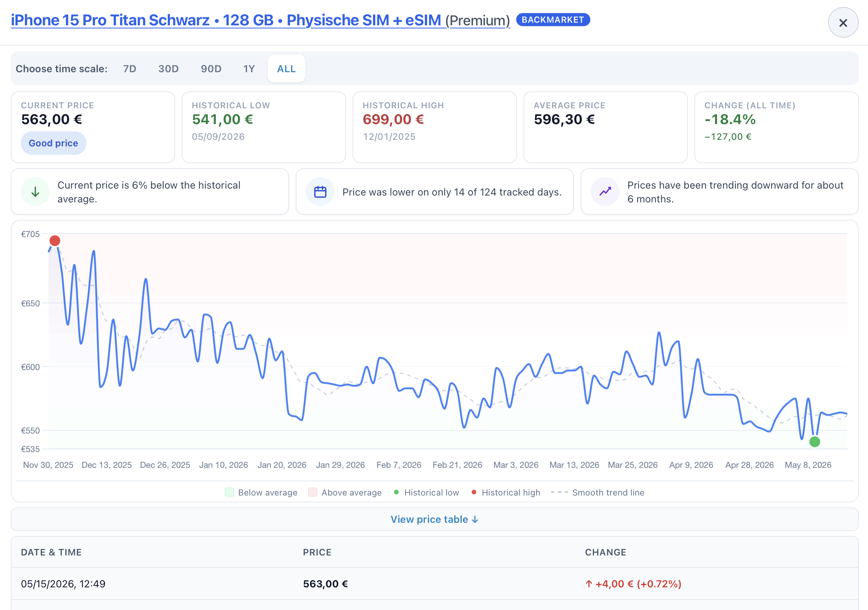Click the trending downward 6 months insight text
This screenshot has height=610, width=868.
[735, 192]
